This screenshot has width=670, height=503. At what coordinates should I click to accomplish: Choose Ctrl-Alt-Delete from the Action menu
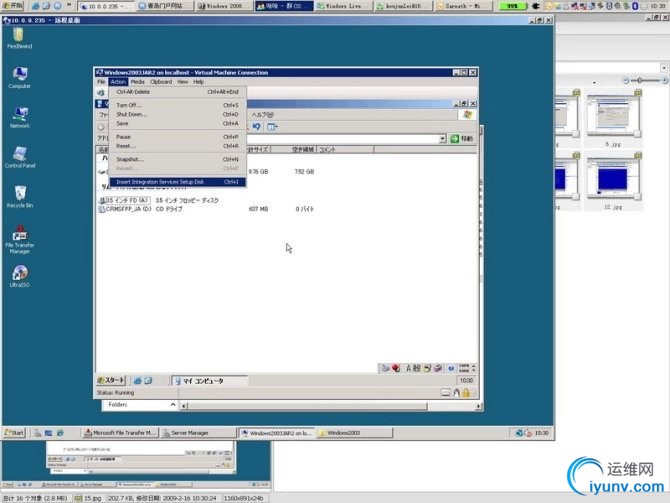(178, 92)
